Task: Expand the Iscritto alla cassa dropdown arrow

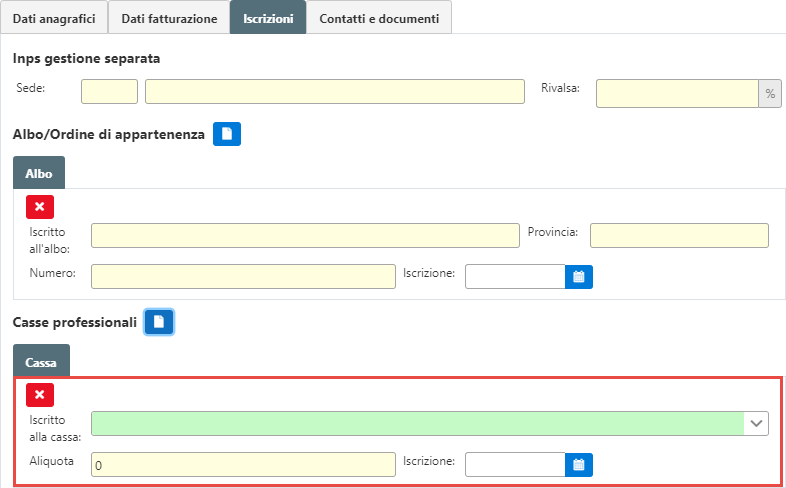Action: tap(756, 424)
